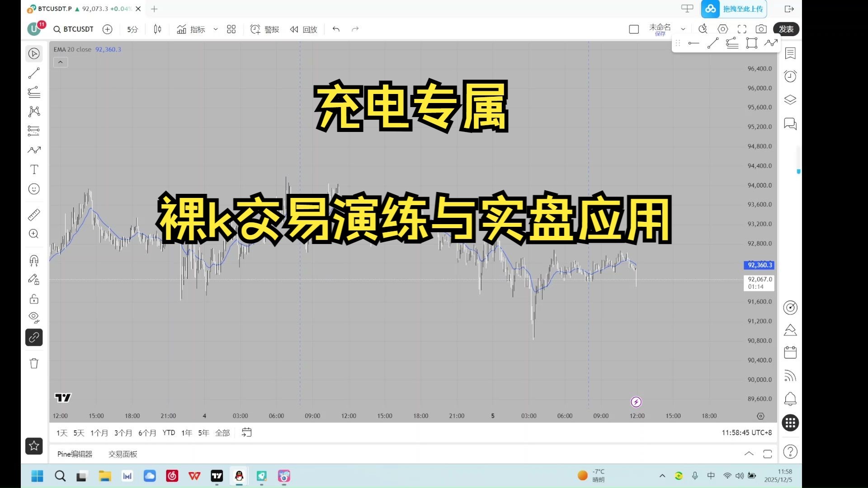Click the 发表 publish button
Screen dimensions: 868x488
click(x=786, y=29)
